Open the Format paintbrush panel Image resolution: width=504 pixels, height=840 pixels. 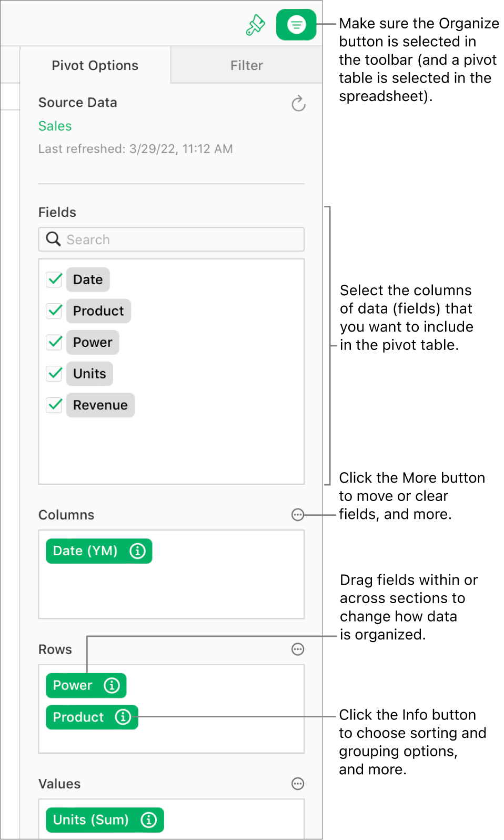pos(255,24)
